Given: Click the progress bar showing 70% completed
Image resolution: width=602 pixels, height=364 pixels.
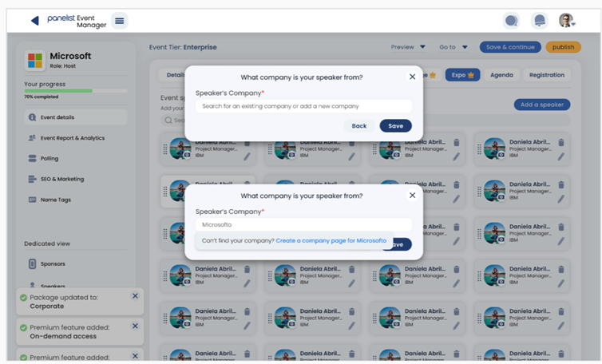Looking at the screenshot, I should (76, 91).
